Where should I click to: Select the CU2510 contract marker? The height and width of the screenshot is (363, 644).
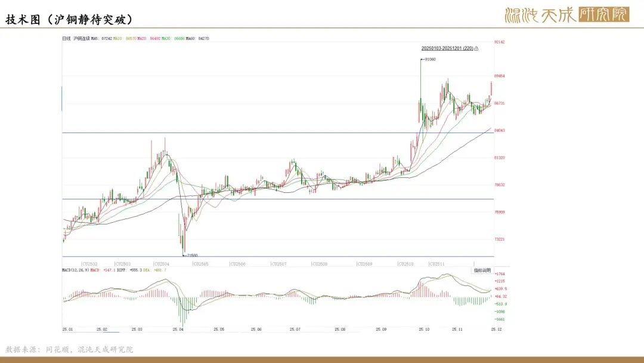[x=405, y=264]
